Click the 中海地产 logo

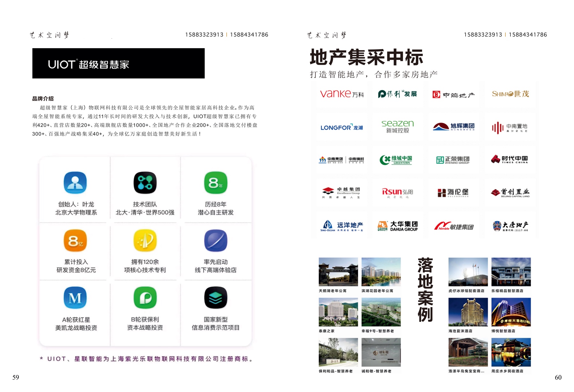453,95
